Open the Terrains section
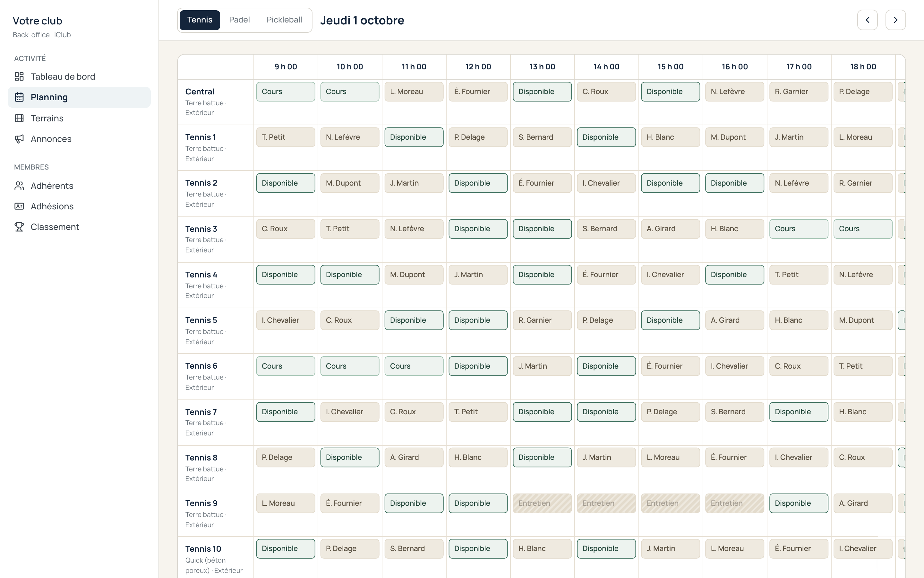 pos(79,118)
